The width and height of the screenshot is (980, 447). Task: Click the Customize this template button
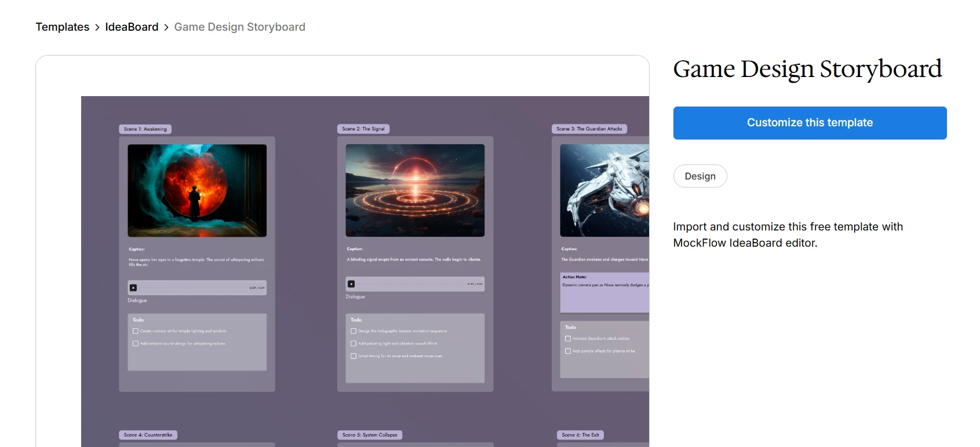(810, 123)
